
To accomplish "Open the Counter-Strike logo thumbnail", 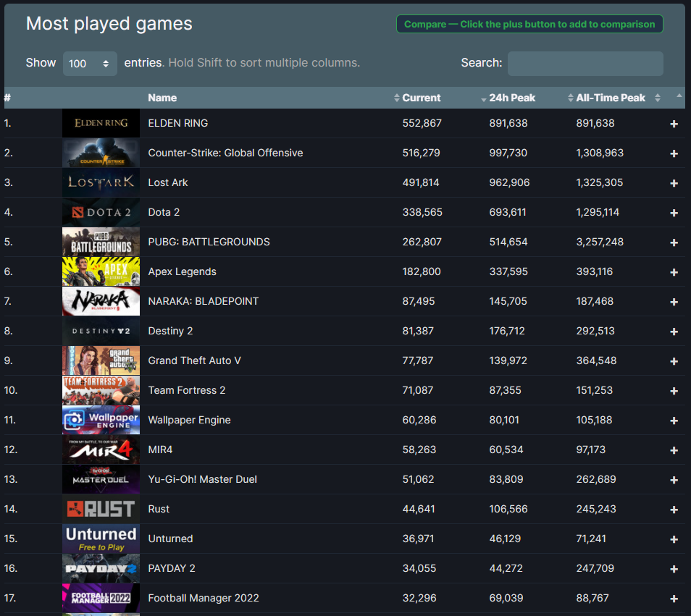I will pos(101,153).
